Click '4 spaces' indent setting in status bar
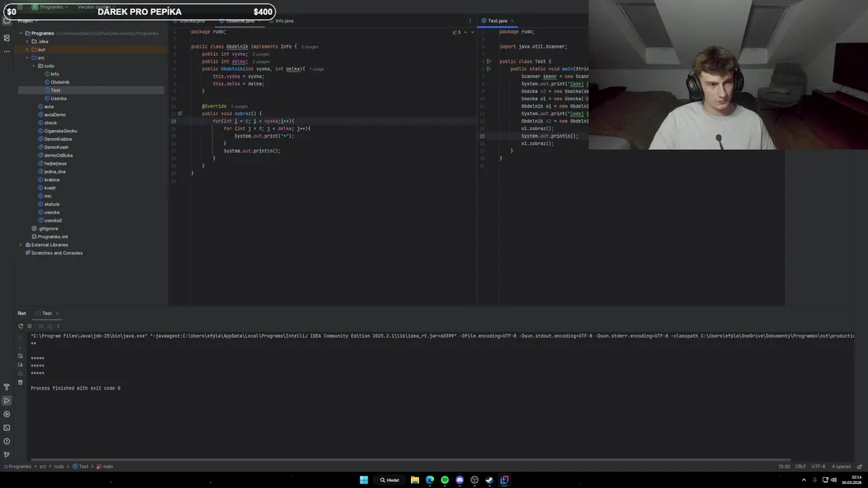This screenshot has width=868, height=488. (x=842, y=466)
